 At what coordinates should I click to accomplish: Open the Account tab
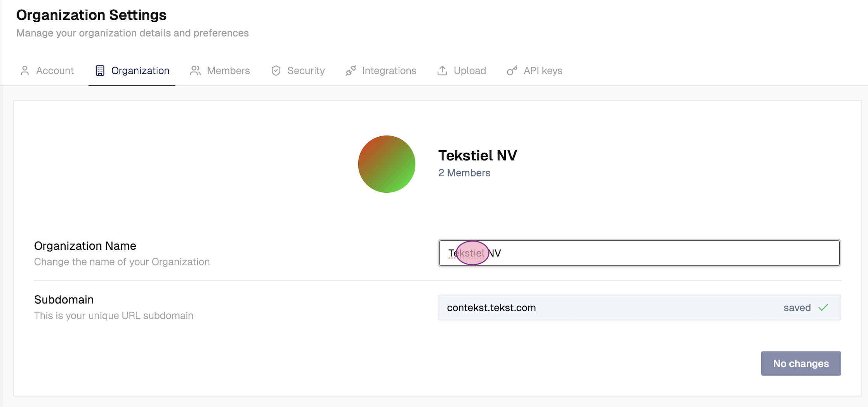pos(47,71)
